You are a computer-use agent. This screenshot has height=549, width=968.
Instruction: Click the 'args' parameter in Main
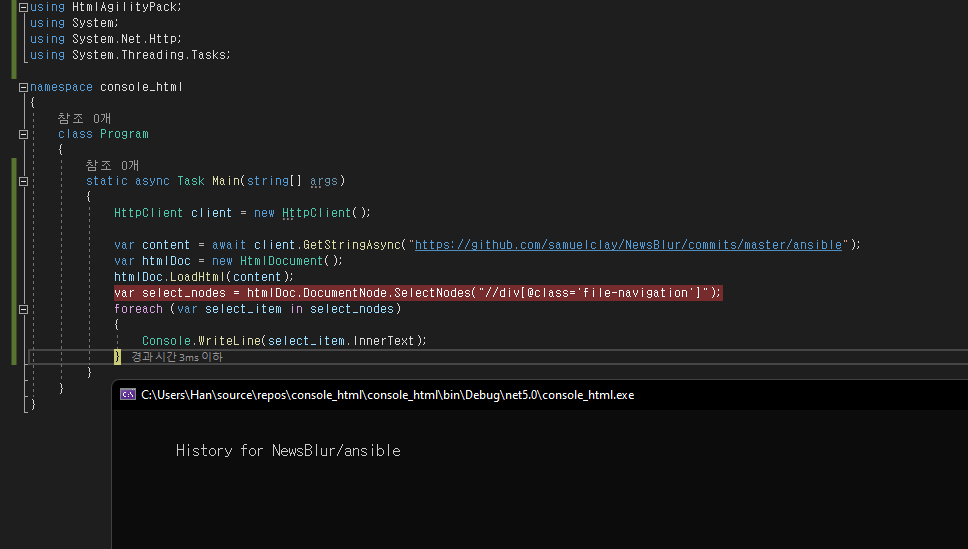324,181
